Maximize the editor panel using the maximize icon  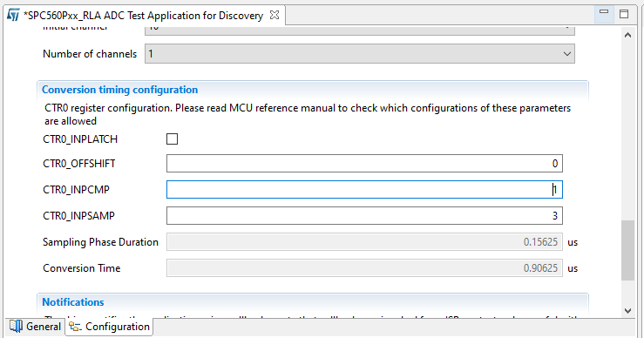tap(624, 14)
